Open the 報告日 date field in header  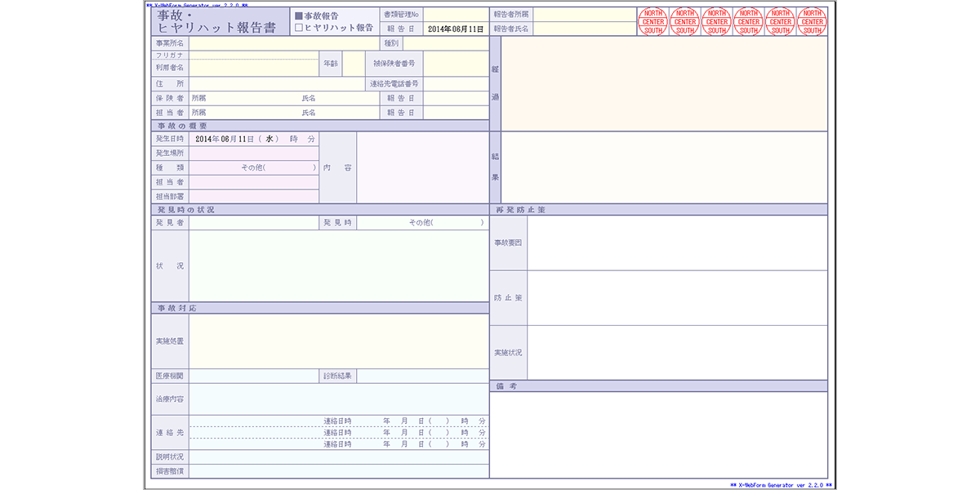455,29
